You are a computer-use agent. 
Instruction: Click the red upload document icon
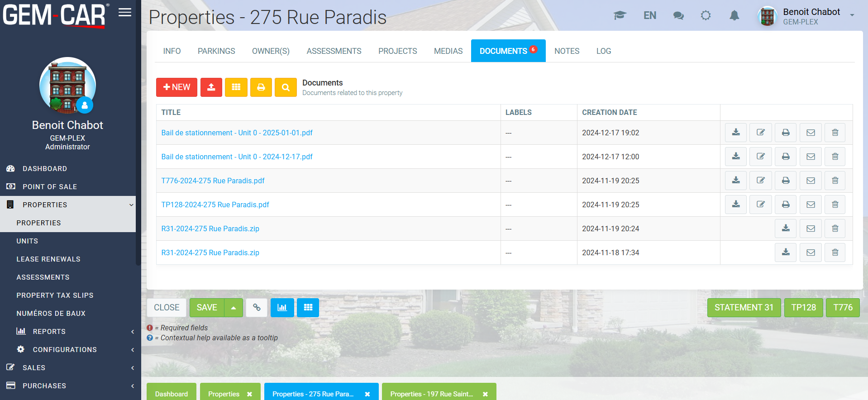(211, 87)
